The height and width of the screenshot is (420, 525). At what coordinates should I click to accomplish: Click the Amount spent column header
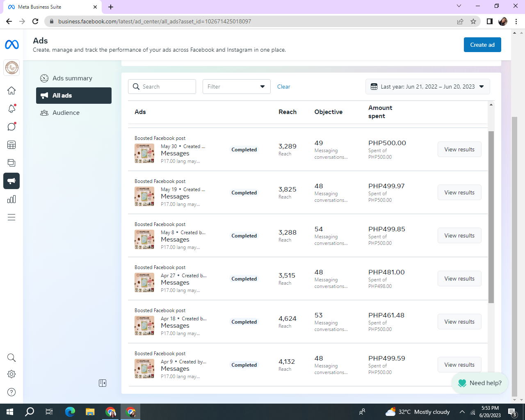click(380, 112)
